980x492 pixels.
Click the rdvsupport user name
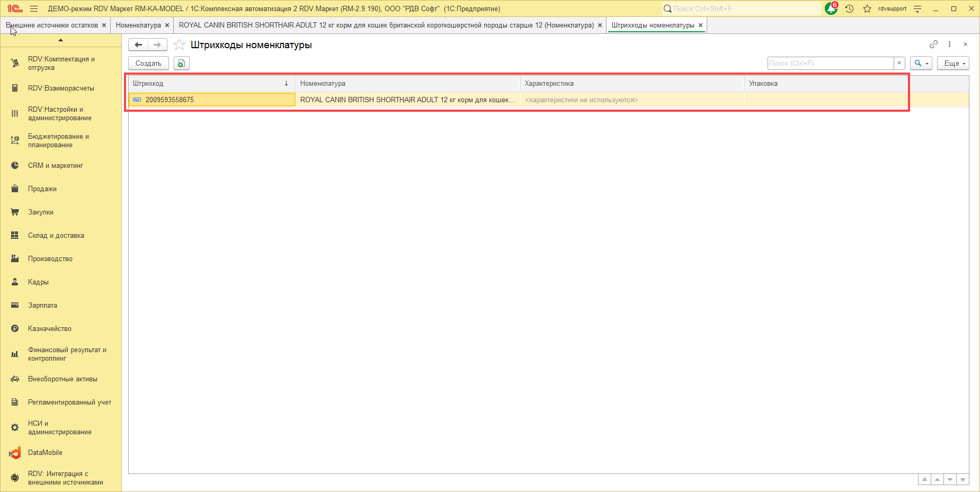coord(892,8)
